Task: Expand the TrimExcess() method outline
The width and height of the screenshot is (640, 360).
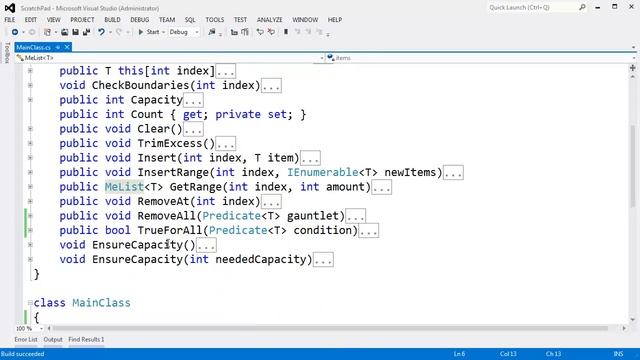Action: [30, 143]
